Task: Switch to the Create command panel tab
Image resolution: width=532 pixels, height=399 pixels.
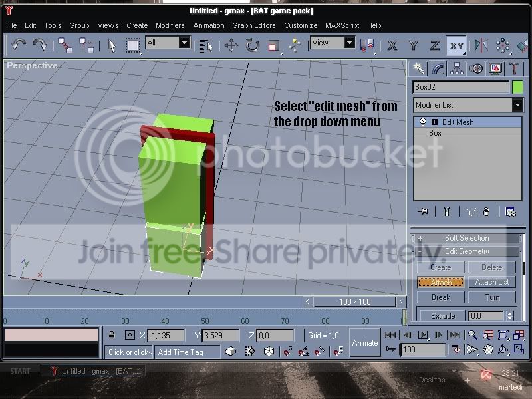Action: (418, 68)
